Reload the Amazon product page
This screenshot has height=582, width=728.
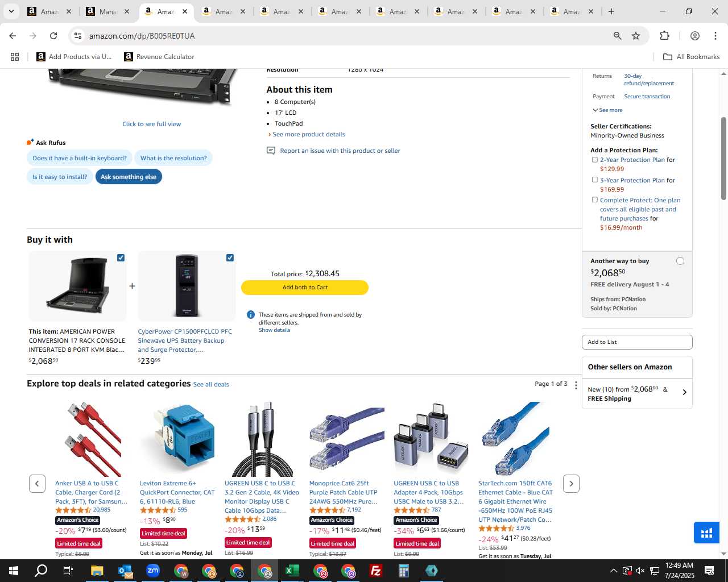[x=53, y=36]
